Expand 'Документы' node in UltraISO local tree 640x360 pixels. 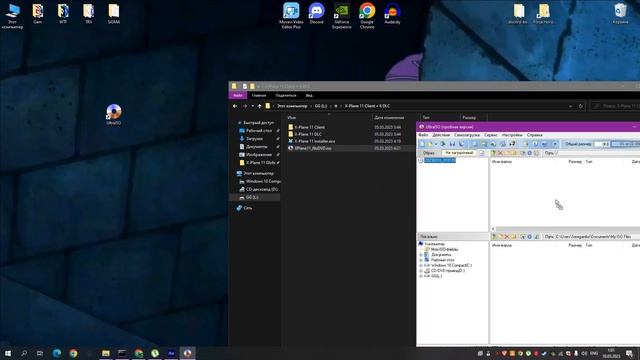tap(421, 255)
